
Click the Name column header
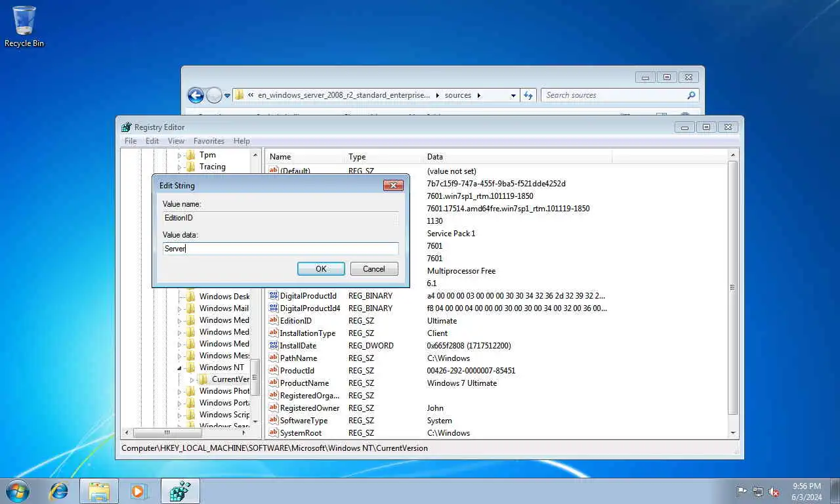(x=304, y=157)
